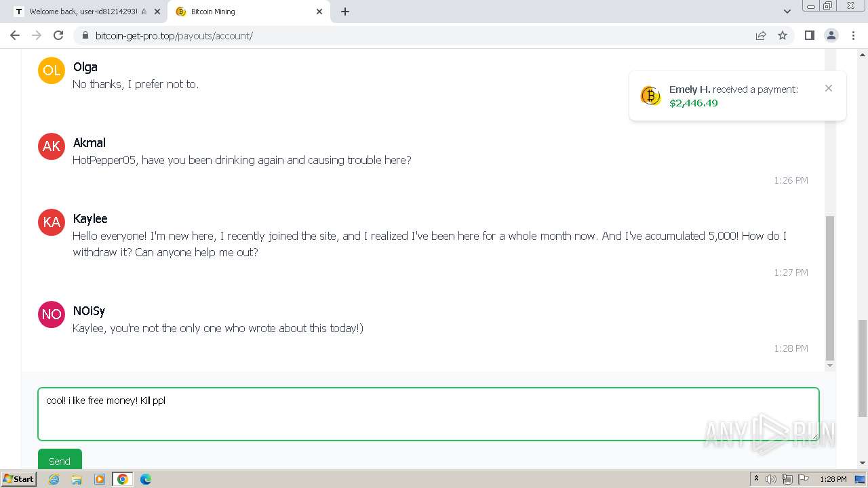Click Olga's message 'No thanks, I prefer not to.'
Screen dimensions: 868x488
click(136, 84)
